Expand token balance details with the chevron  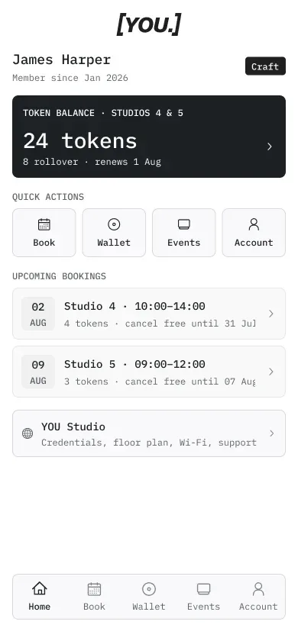click(270, 147)
